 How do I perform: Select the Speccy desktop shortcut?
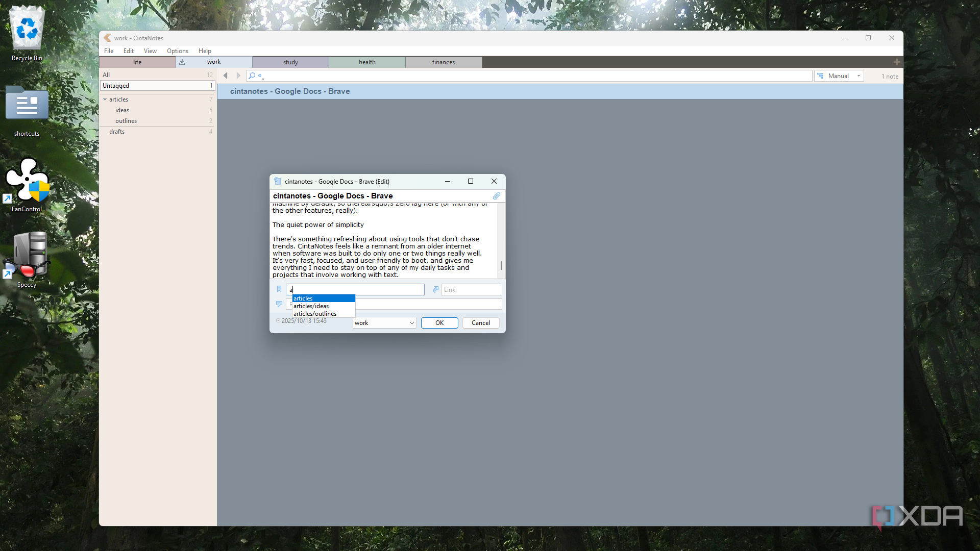[x=27, y=260]
